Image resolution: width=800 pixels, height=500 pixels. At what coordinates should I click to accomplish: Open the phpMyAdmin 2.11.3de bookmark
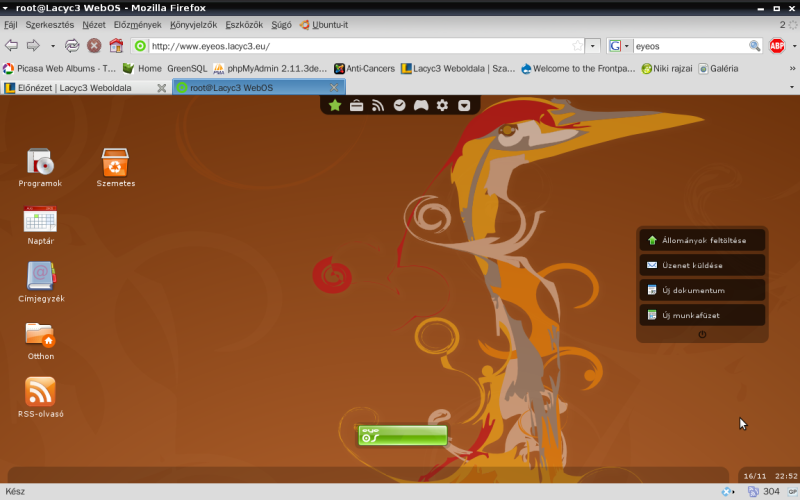click(270, 68)
